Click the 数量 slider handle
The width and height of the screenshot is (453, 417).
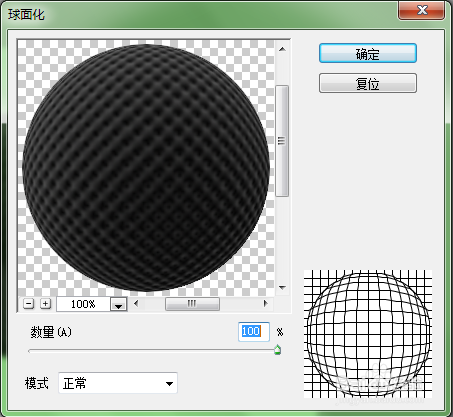pyautogui.click(x=277, y=350)
